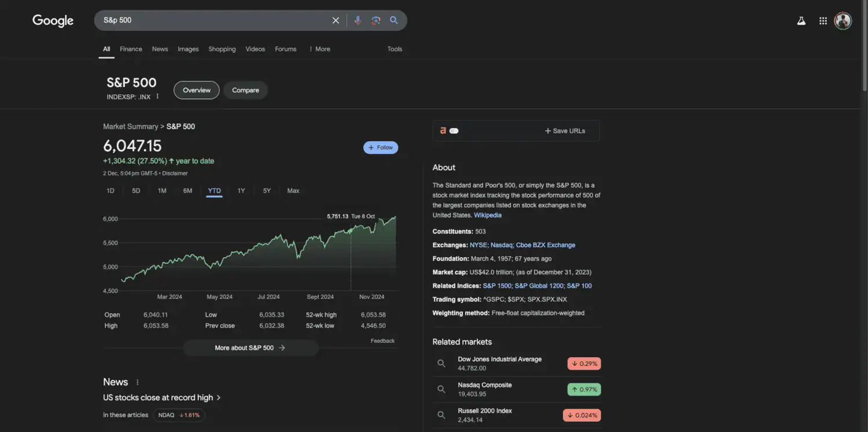Switch to the Images tab
Image resolution: width=868 pixels, height=432 pixels.
point(188,49)
